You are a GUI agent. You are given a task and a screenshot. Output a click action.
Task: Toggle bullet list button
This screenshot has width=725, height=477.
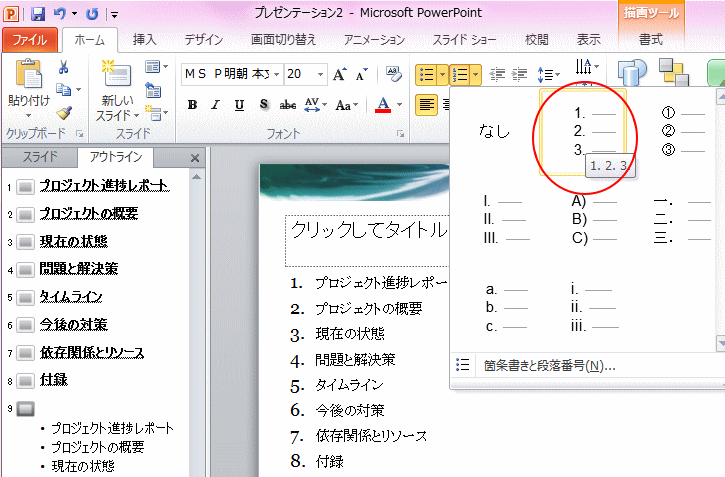pos(426,74)
